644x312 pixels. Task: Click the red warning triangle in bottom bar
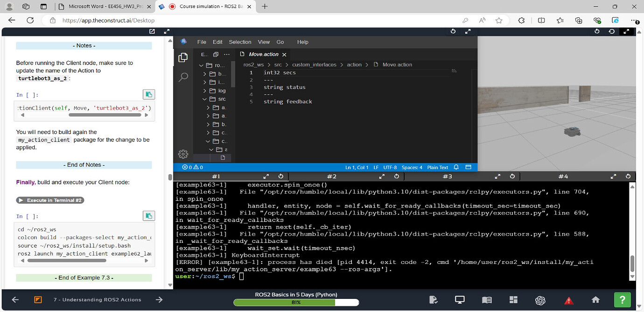[568, 300]
